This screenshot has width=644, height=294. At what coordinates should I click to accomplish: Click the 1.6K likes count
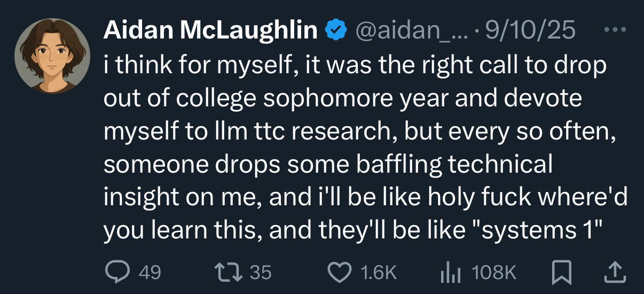tap(379, 273)
